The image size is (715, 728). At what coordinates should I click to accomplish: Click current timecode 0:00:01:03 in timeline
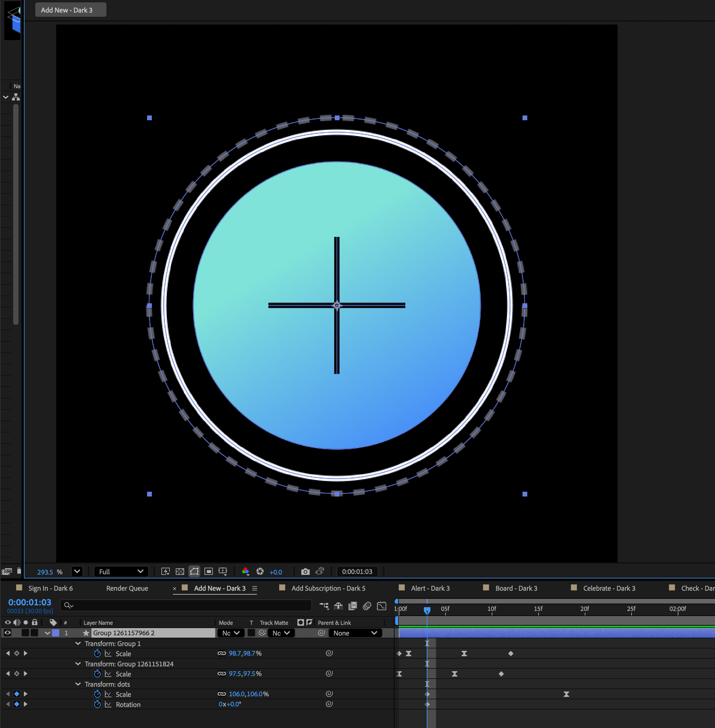pyautogui.click(x=30, y=602)
